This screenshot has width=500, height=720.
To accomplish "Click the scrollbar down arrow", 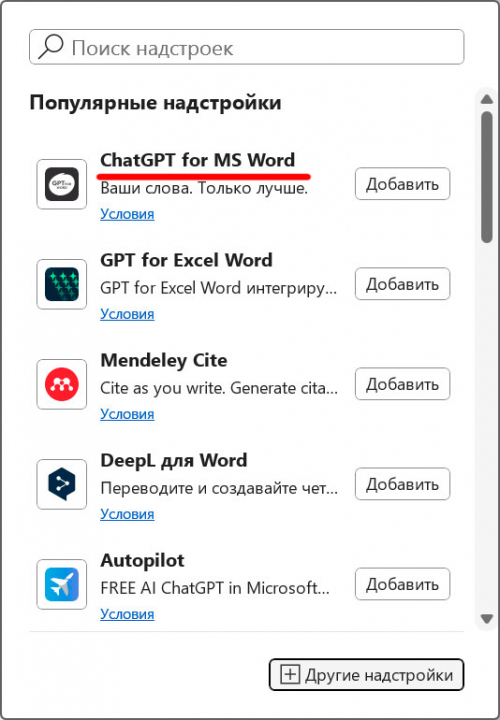I will pos(487,619).
